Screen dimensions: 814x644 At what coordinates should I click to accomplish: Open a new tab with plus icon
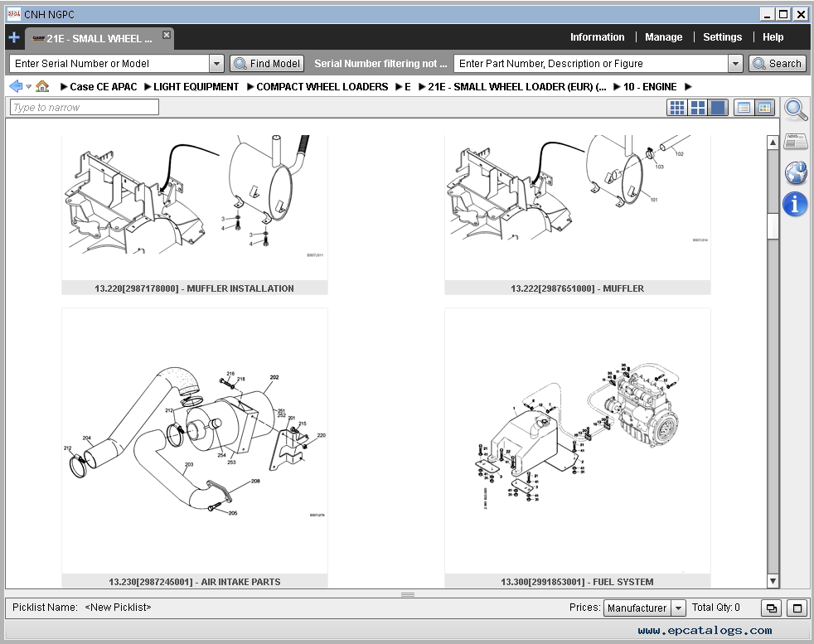14,37
